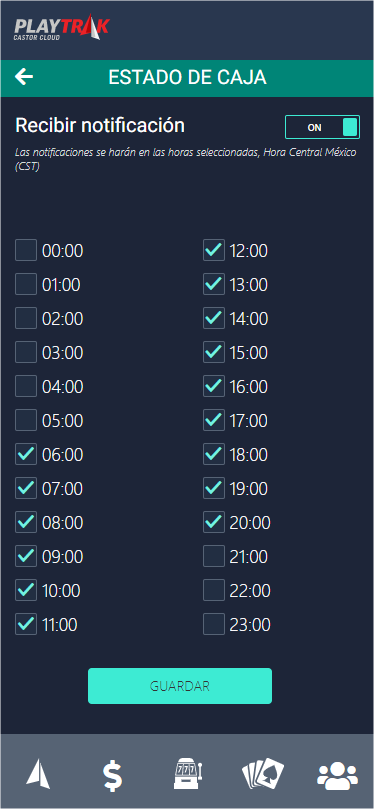Enable the 23:00 hour checkbox
Screen dimensions: 374x809
point(214,624)
